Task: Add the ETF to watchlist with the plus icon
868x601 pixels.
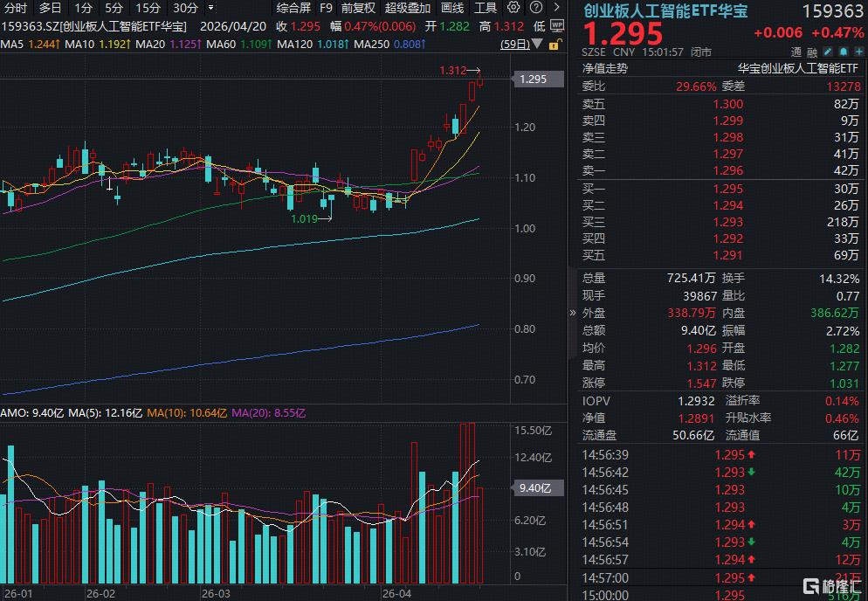Action: click(858, 52)
